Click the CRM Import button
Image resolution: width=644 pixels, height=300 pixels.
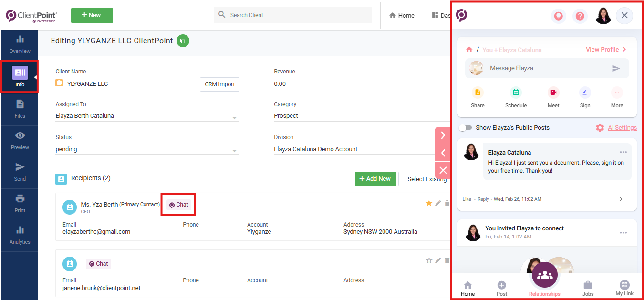[x=219, y=84]
